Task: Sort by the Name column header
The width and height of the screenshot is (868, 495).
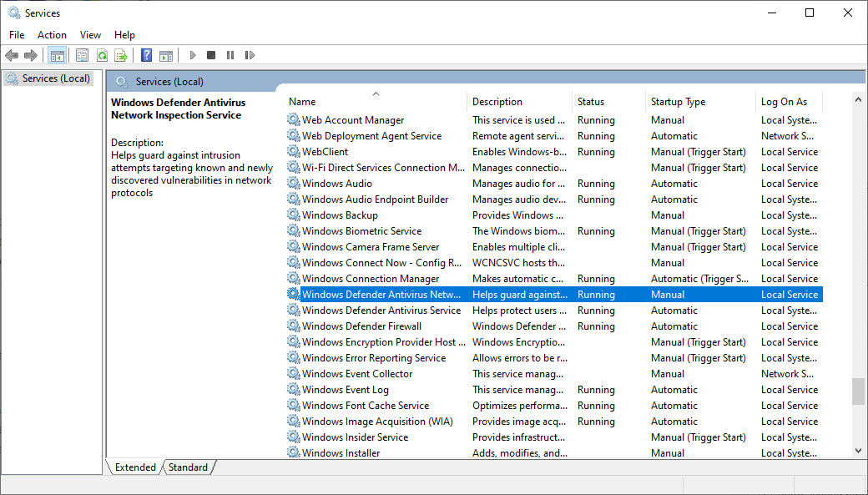Action: pos(376,102)
